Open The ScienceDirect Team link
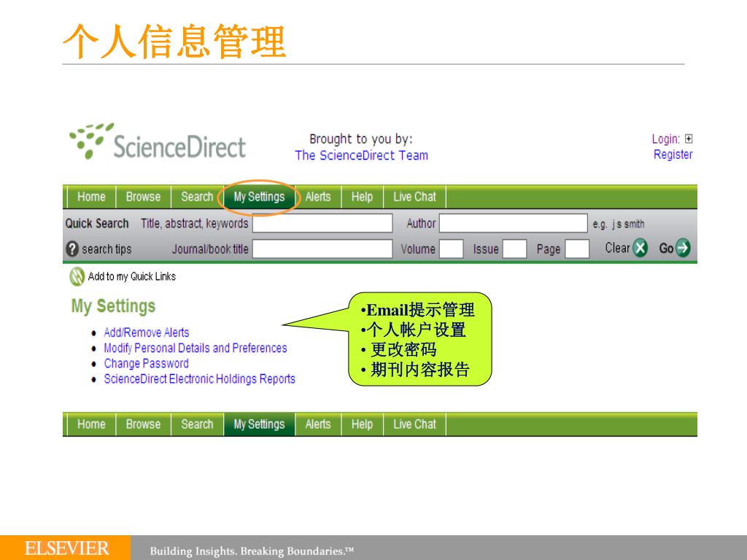This screenshot has width=747, height=560. pos(362,155)
